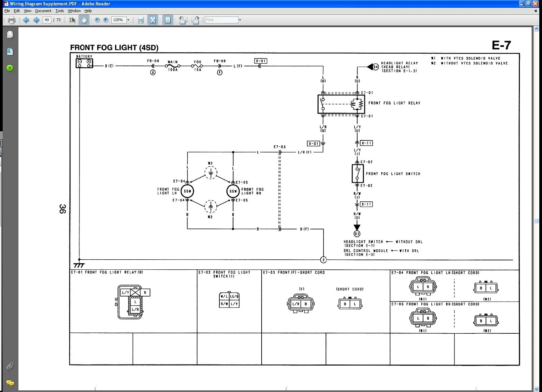The image size is (542, 392).
Task: Click the ground node circle numbered 2
Action: pyautogui.click(x=323, y=260)
